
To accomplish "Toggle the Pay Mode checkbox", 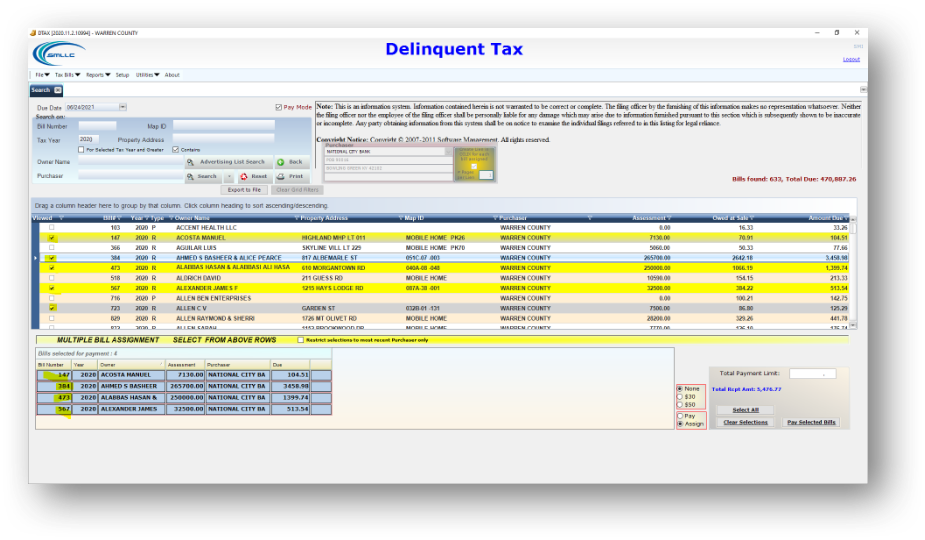I will point(279,107).
